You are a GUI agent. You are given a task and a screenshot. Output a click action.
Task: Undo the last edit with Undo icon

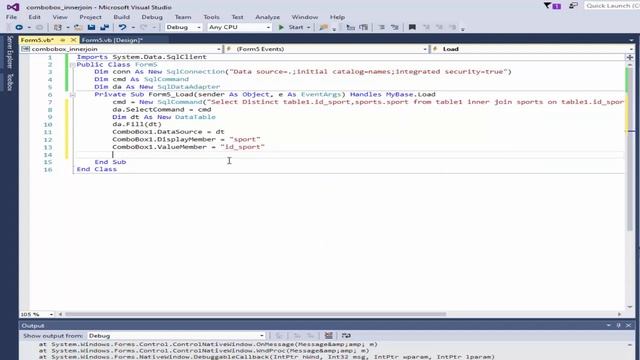[x=122, y=27]
